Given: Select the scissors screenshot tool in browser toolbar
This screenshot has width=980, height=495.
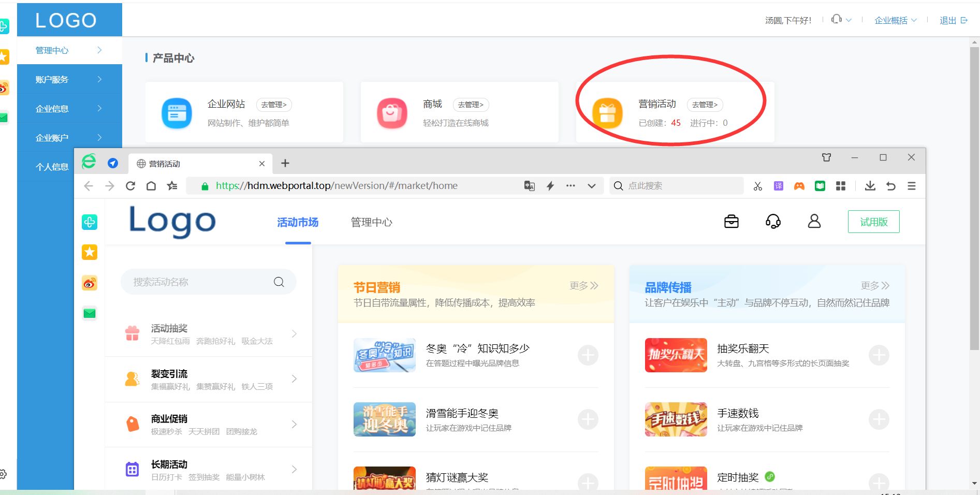Looking at the screenshot, I should pos(757,185).
